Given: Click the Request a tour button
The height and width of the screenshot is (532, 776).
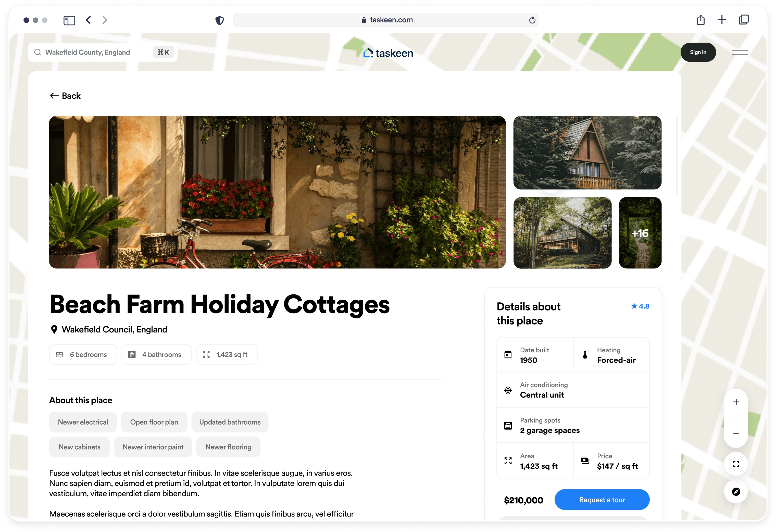Looking at the screenshot, I should coord(602,500).
